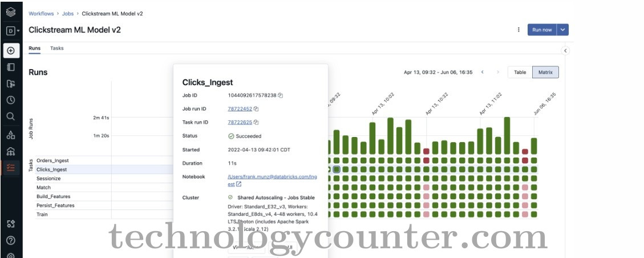
Task: Switch to Matrix view
Action: [x=545, y=72]
